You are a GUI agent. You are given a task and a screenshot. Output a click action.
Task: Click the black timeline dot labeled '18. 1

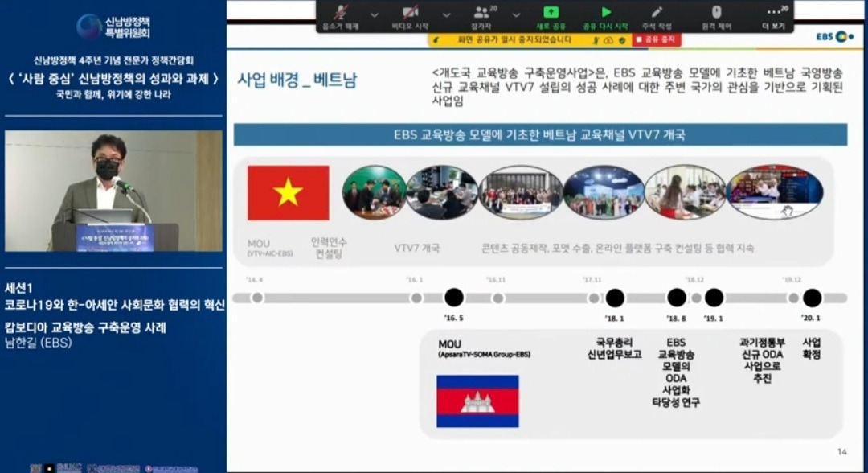click(615, 298)
